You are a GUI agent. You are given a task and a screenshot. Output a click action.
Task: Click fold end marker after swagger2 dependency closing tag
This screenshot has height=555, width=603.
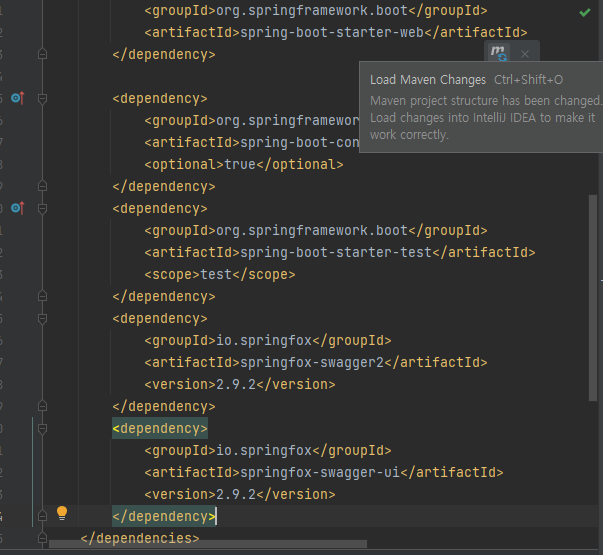(42, 406)
